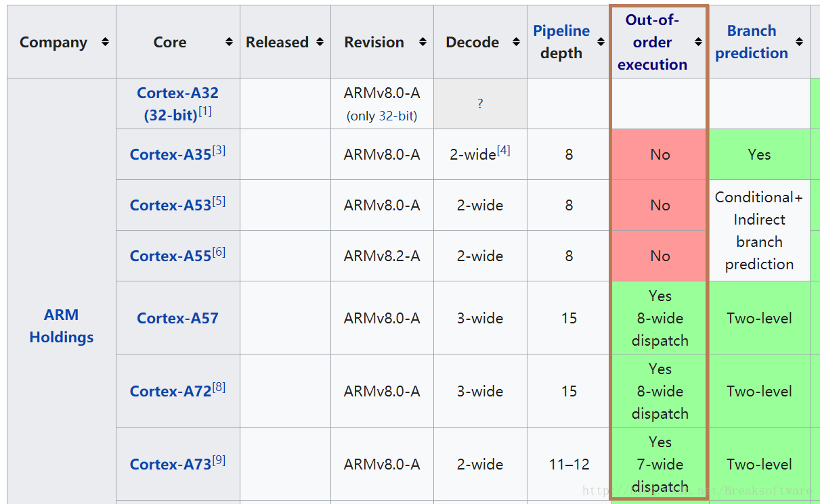Open the ARM Holdings company link
820x504 pixels.
[62, 325]
